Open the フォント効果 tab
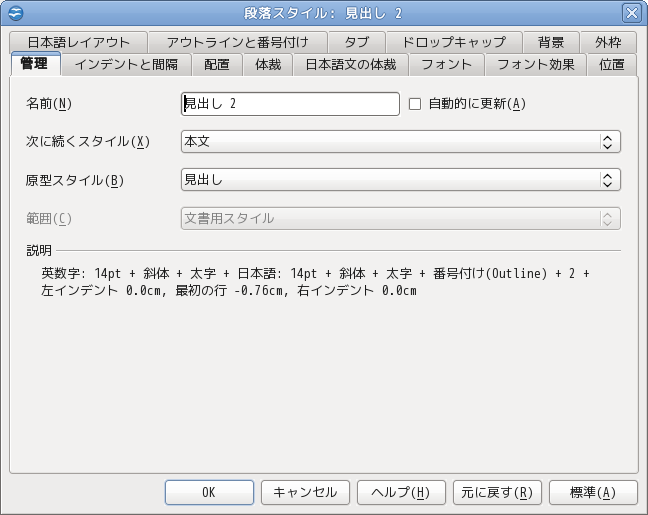648x515 pixels. 536,64
